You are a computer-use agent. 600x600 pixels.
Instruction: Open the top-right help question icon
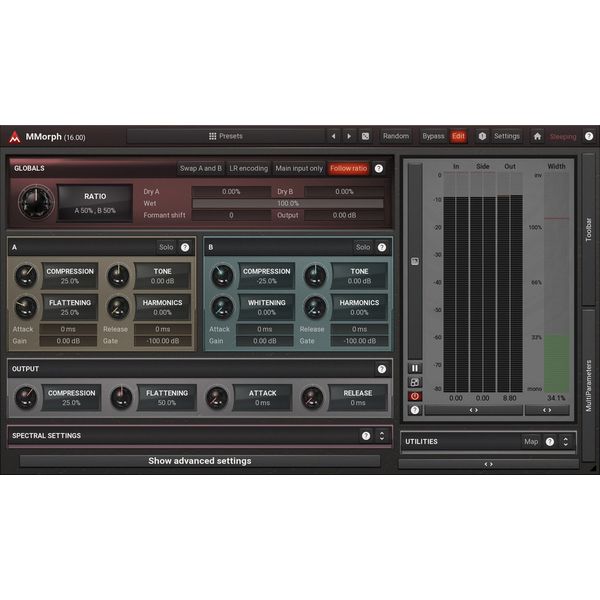(589, 136)
